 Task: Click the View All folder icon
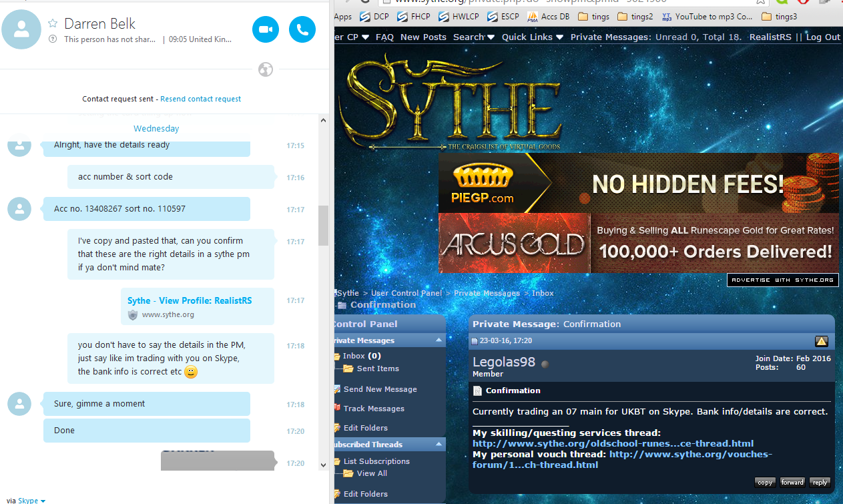348,473
